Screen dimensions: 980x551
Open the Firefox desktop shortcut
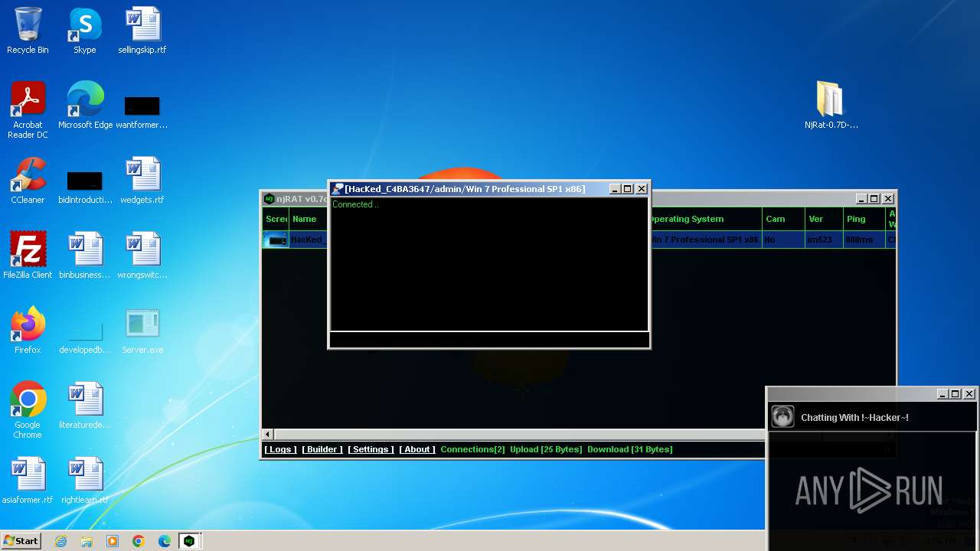click(x=28, y=331)
